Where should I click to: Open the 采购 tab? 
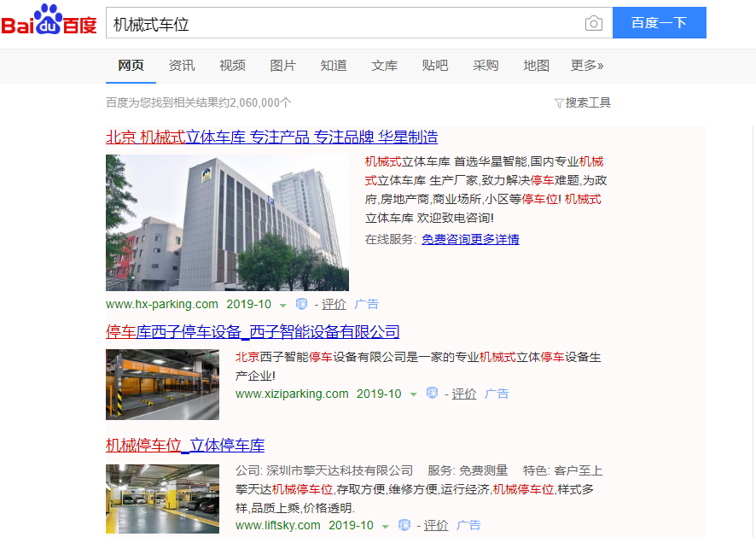486,65
